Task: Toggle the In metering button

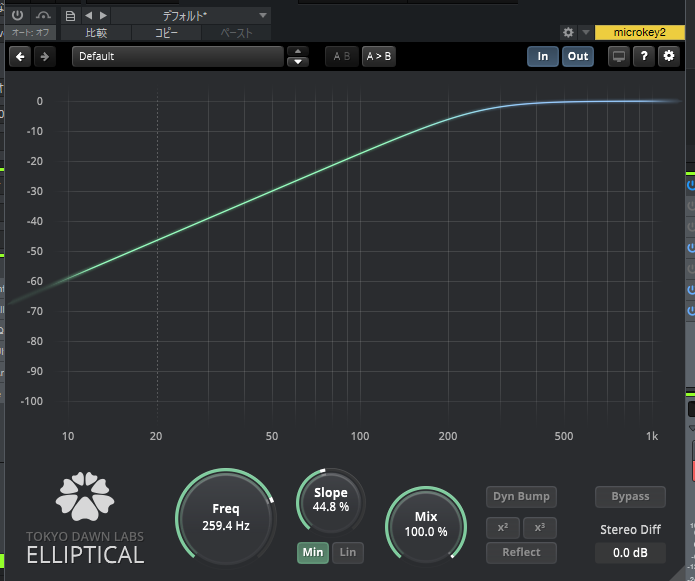Action: point(542,57)
